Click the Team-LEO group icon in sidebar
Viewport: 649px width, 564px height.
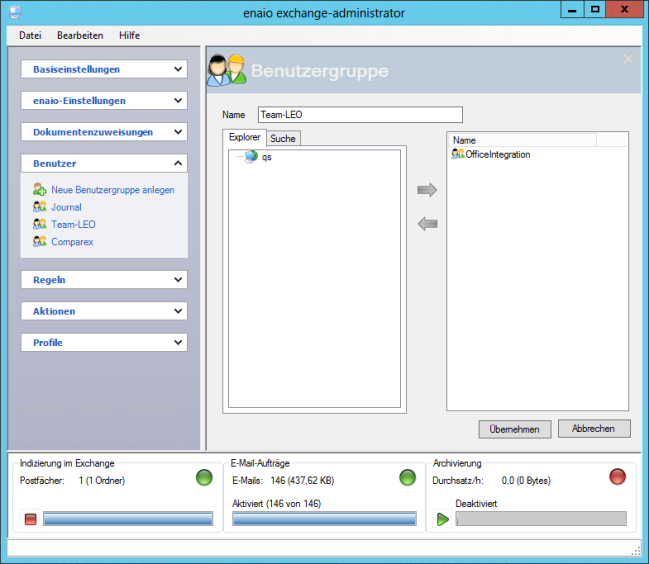[39, 224]
